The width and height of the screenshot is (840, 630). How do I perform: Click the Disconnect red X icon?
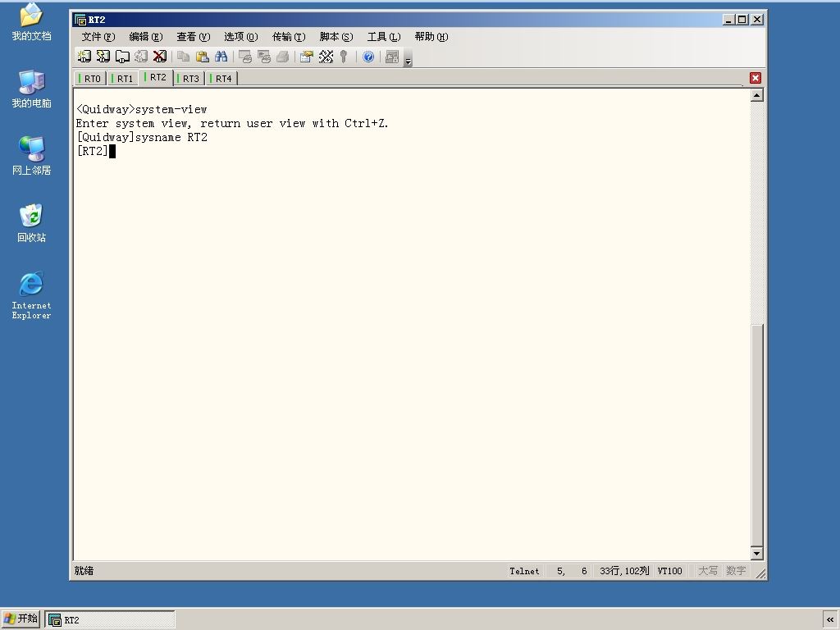[x=160, y=57]
